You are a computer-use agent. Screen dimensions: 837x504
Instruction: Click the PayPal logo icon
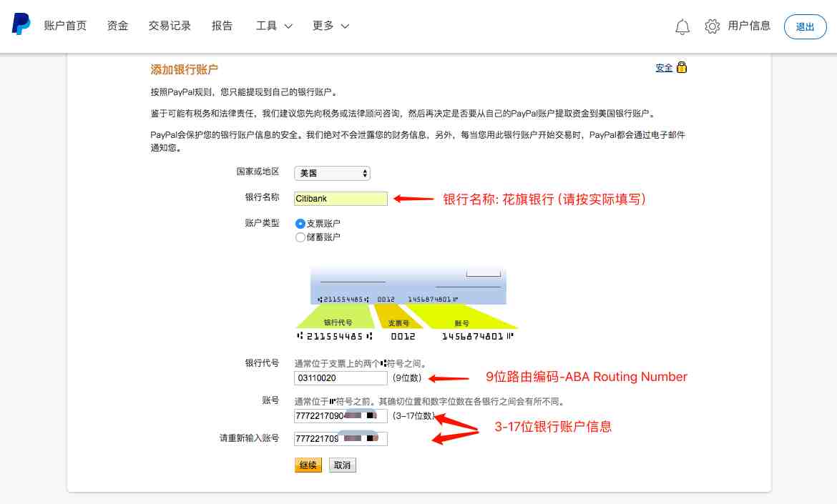point(21,24)
